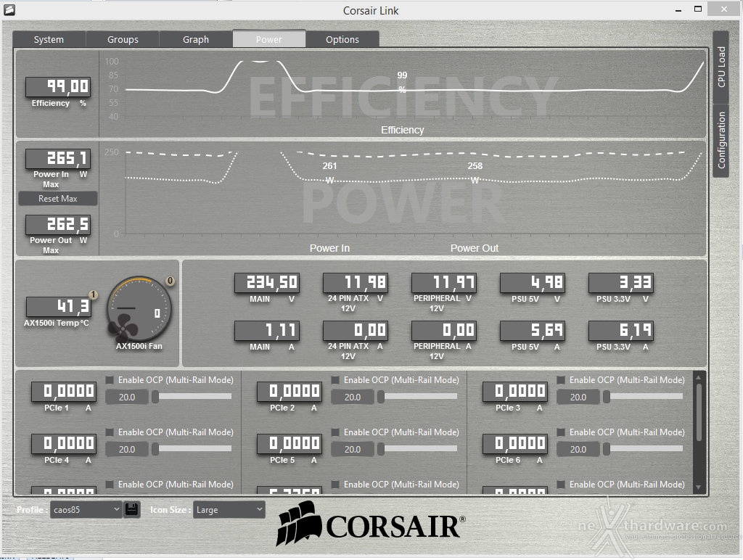Open the Options tab
The width and height of the screenshot is (743, 560).
point(342,39)
